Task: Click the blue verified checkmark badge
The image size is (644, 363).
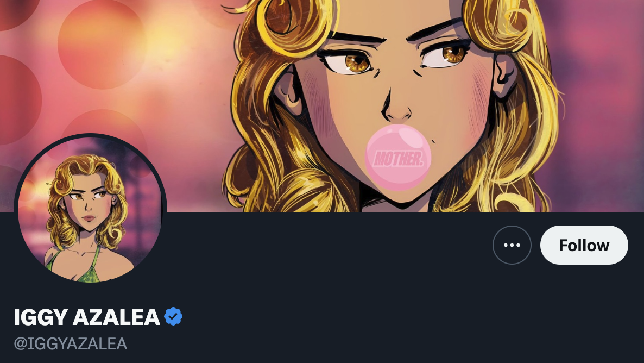Action: coord(173,317)
